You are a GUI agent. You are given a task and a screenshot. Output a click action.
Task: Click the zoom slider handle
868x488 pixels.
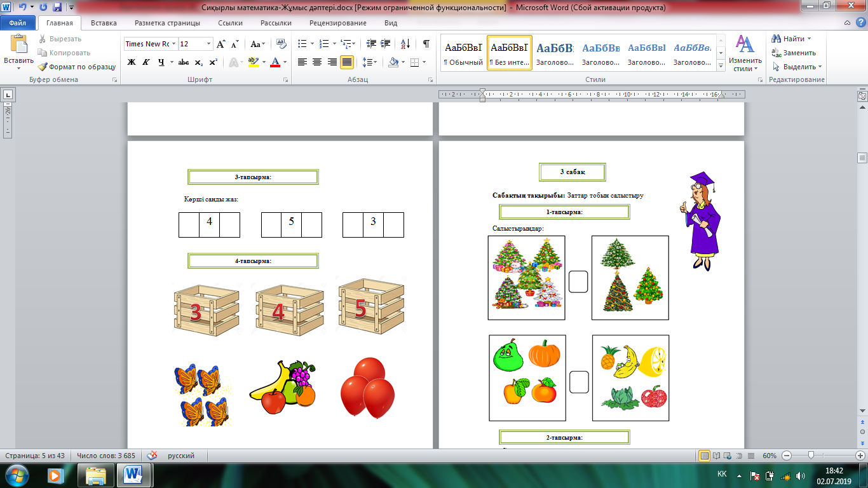tap(811, 456)
